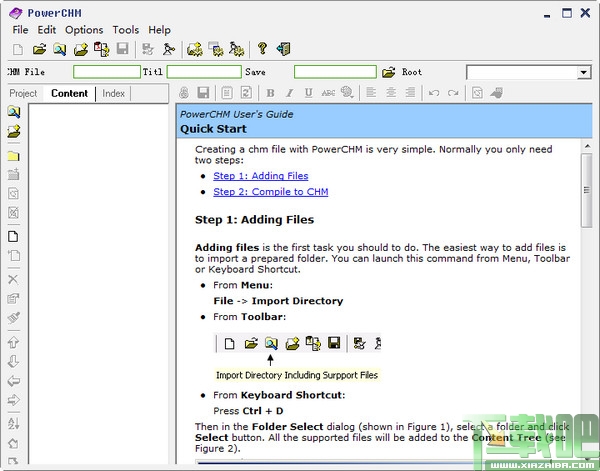This screenshot has width=600, height=471.
Task: Click the yellow question mark Help icon
Action: (262, 49)
